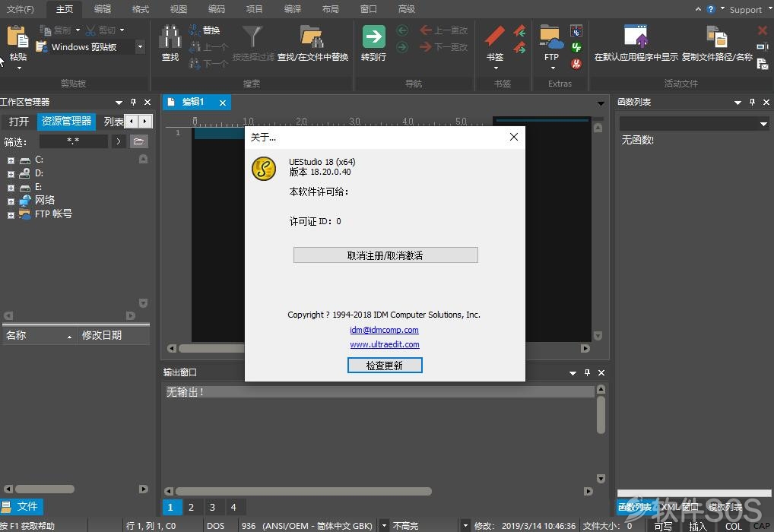The image size is (774, 532).
Task: Select the Open tab in workspace manager
Action: click(19, 122)
